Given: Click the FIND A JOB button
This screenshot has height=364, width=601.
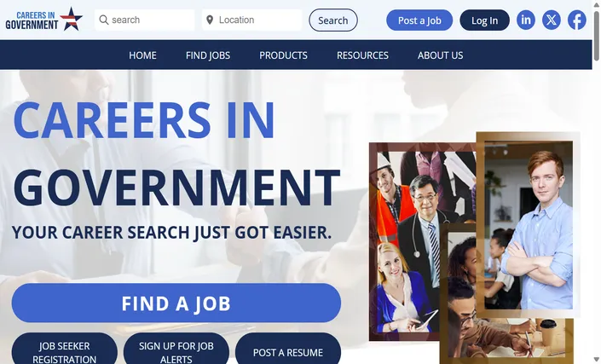Looking at the screenshot, I should 176,303.
